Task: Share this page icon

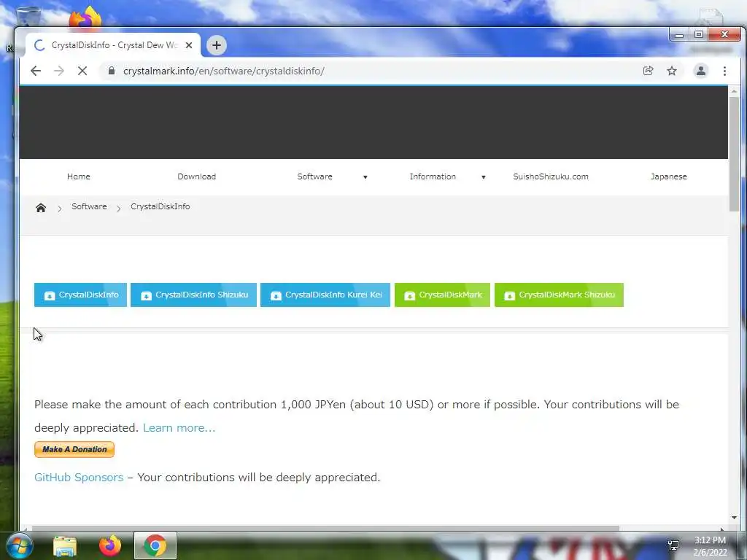Action: tap(648, 71)
